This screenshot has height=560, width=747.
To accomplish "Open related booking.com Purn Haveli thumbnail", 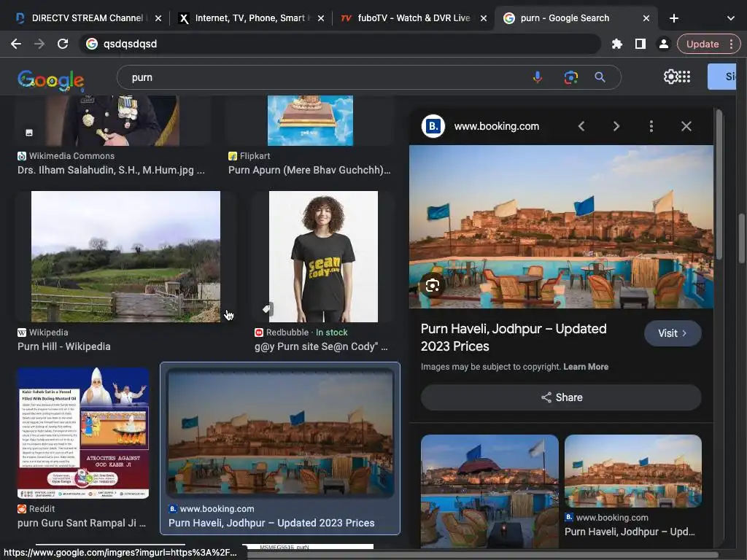I will click(x=633, y=471).
